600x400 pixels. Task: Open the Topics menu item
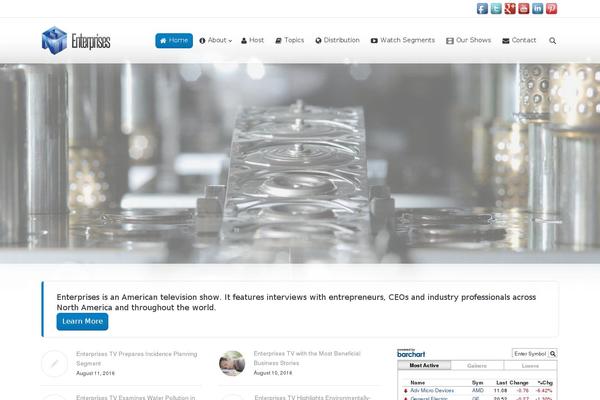[x=290, y=40]
